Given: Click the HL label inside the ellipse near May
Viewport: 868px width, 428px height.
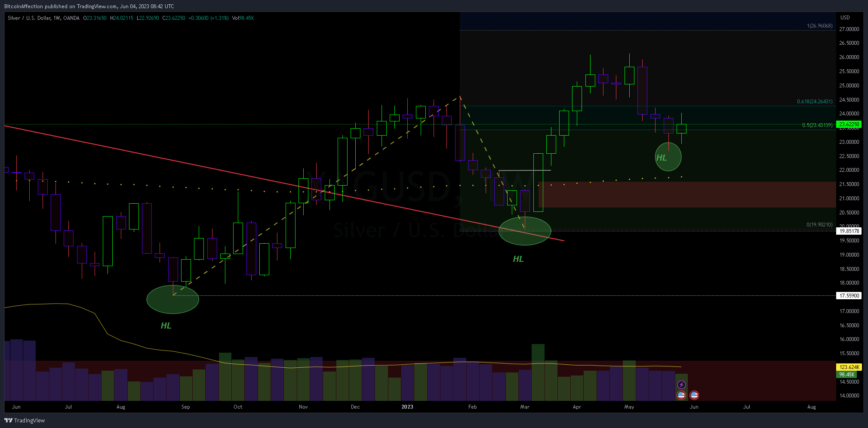Looking at the screenshot, I should pos(662,158).
